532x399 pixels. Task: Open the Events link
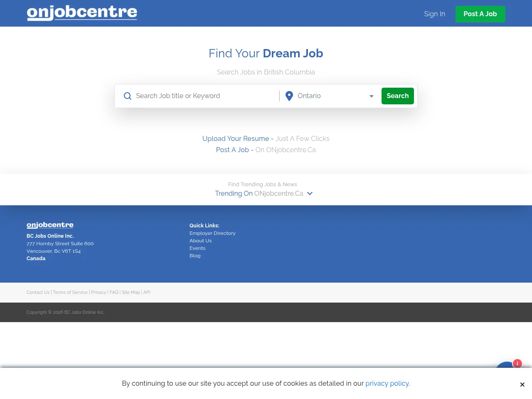(x=197, y=248)
